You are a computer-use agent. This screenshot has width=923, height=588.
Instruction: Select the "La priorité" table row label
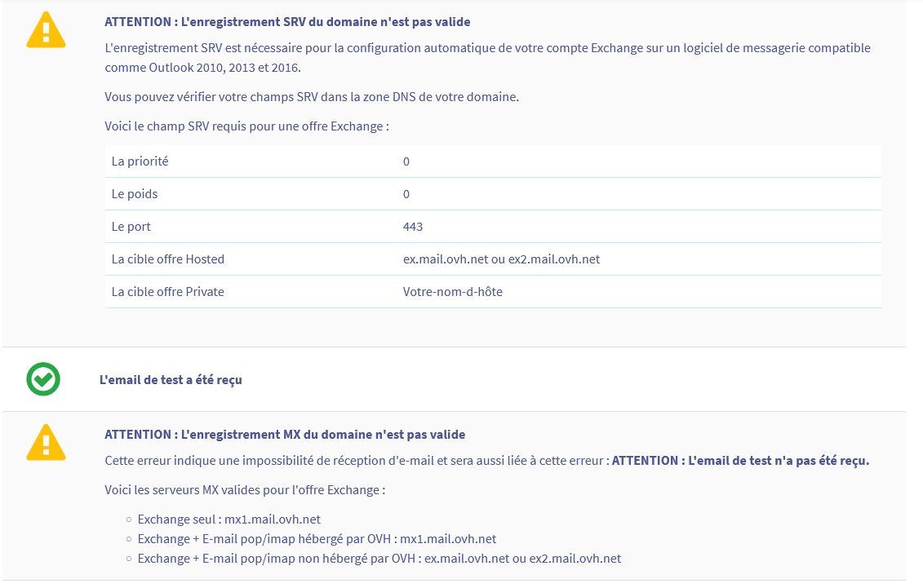coord(140,161)
